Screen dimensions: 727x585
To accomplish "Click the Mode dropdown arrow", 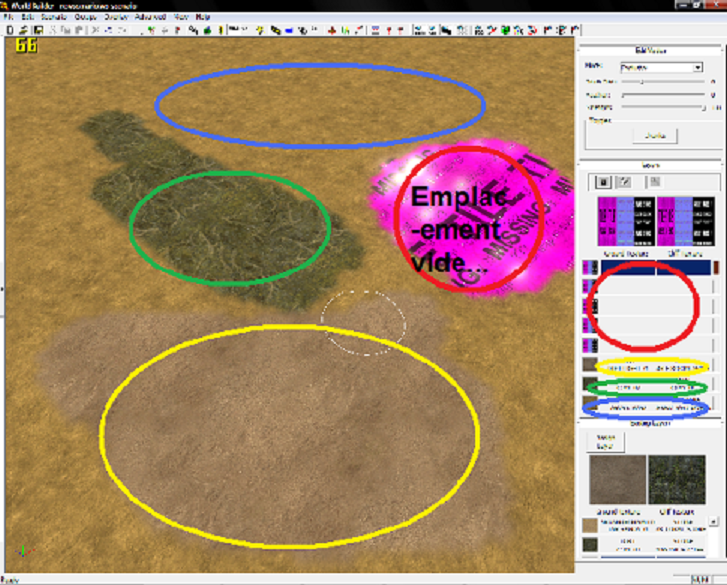I will 697,68.
